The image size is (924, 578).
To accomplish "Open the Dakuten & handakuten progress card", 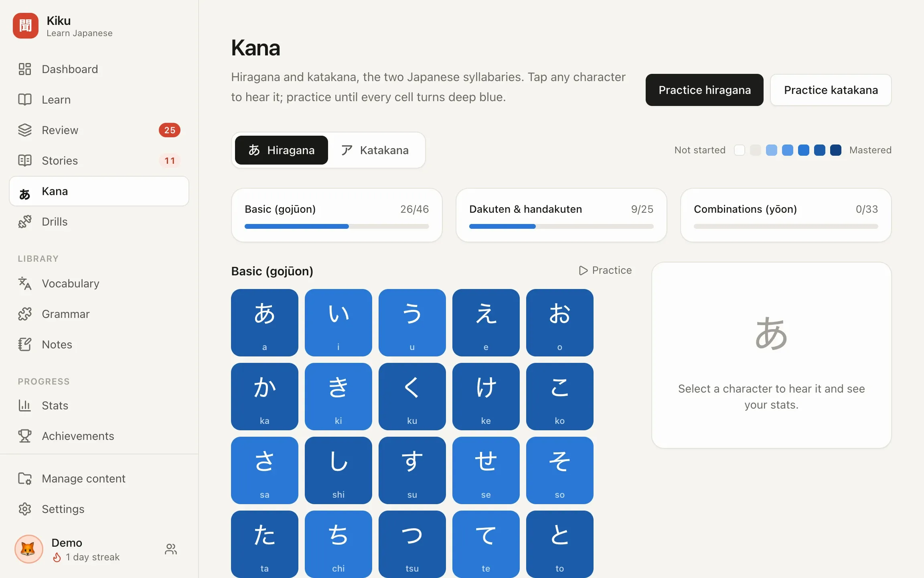I will tap(561, 215).
